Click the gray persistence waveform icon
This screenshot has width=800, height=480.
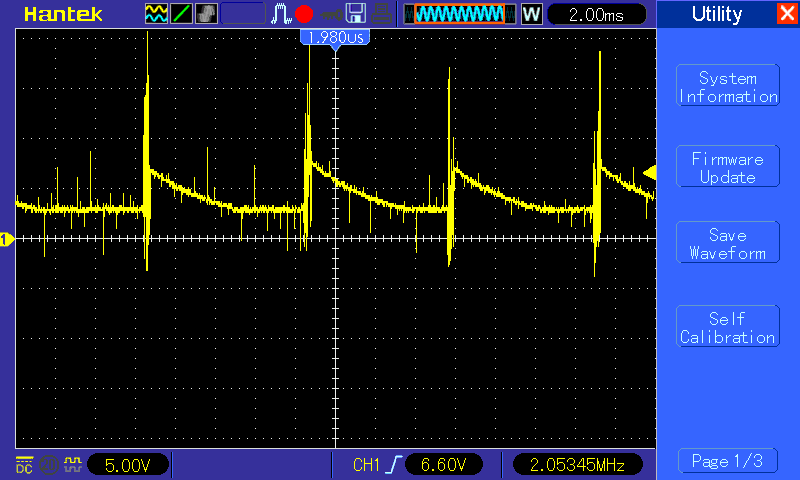(206, 14)
